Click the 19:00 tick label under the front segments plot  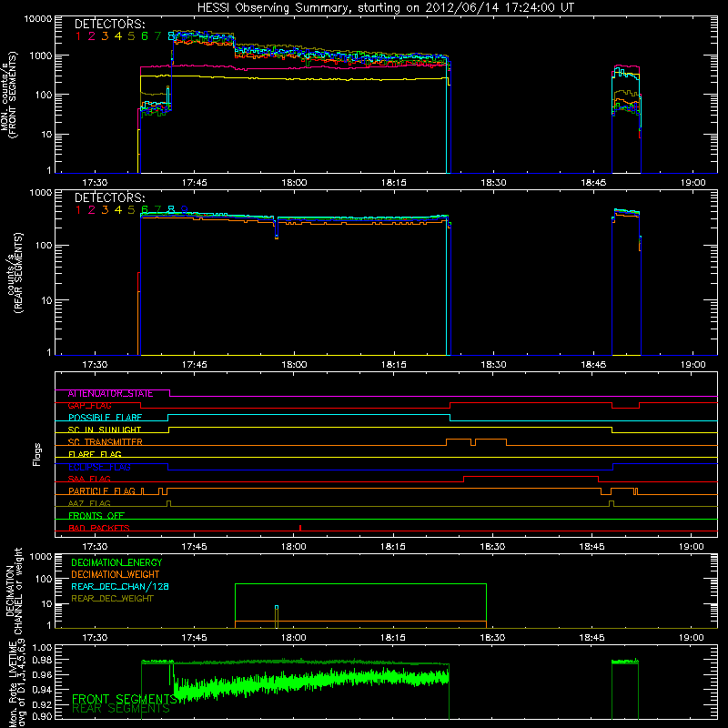pyautogui.click(x=693, y=183)
